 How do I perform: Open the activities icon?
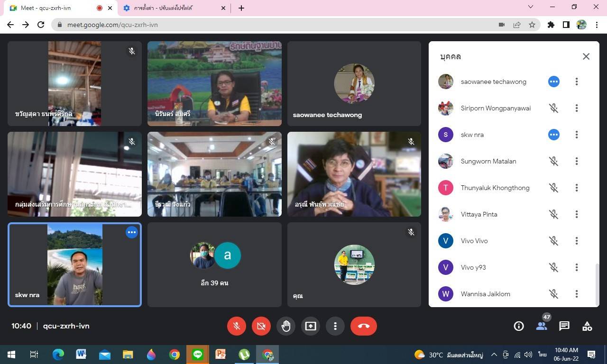tap(587, 326)
